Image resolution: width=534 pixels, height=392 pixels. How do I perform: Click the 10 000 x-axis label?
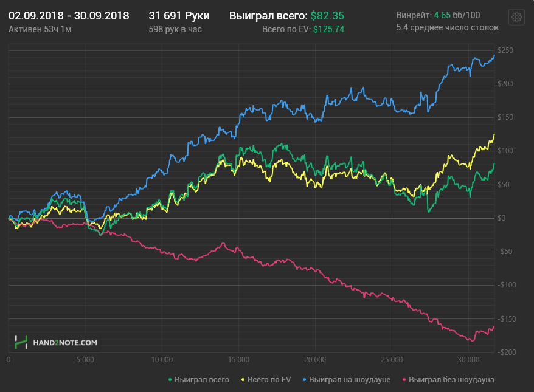pos(162,360)
